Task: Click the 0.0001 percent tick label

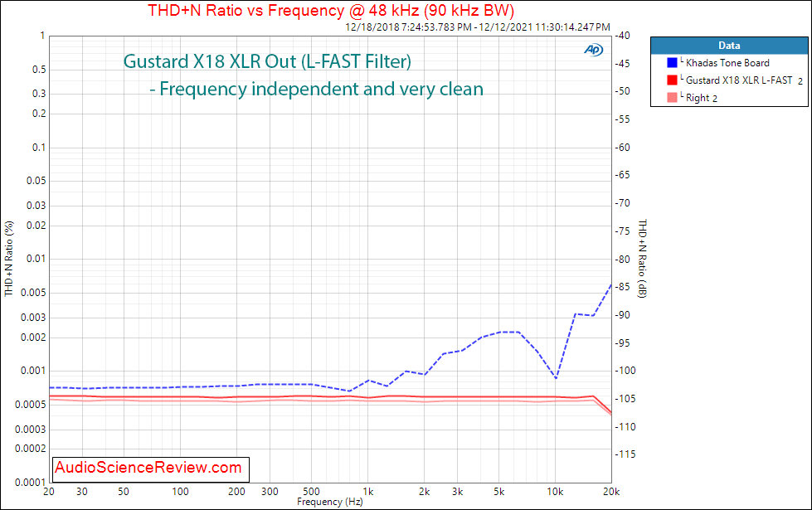Action: coord(30,483)
